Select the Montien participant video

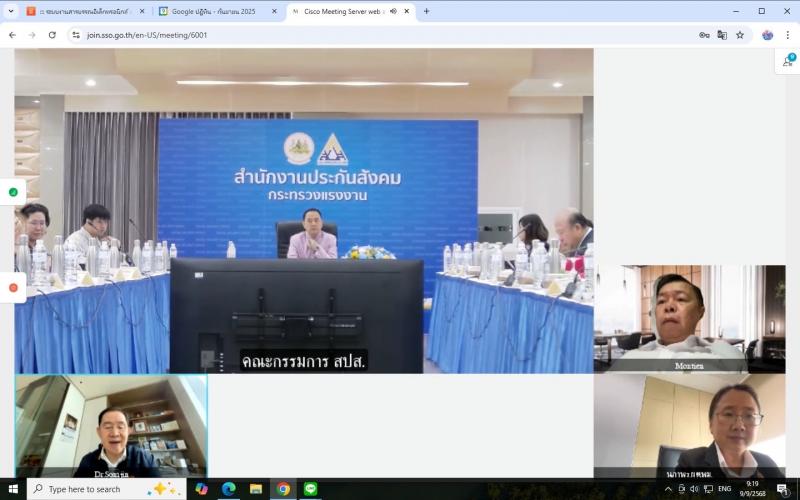(x=690, y=319)
